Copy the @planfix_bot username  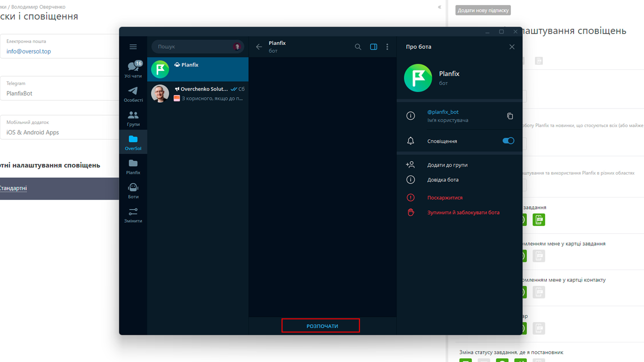point(510,116)
